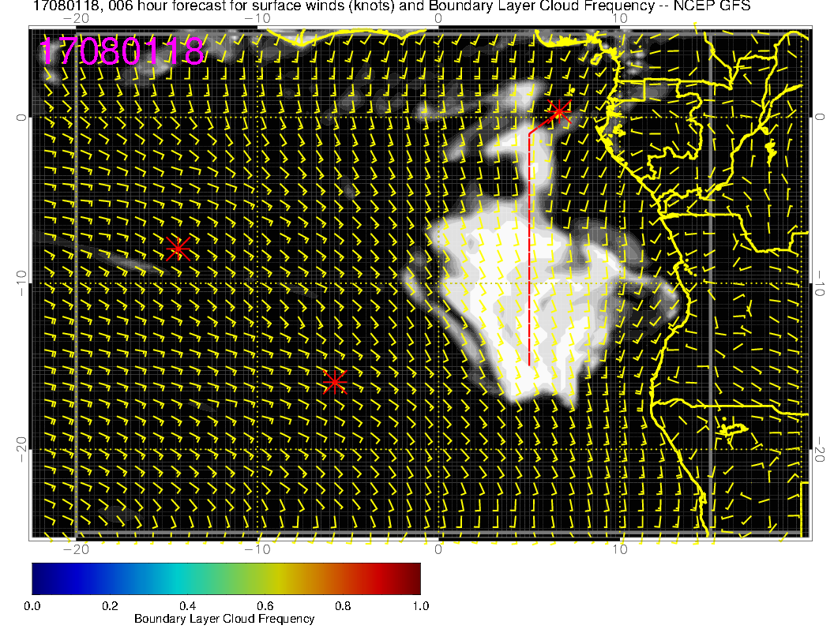Select the short diagonal red line segment

point(543,123)
